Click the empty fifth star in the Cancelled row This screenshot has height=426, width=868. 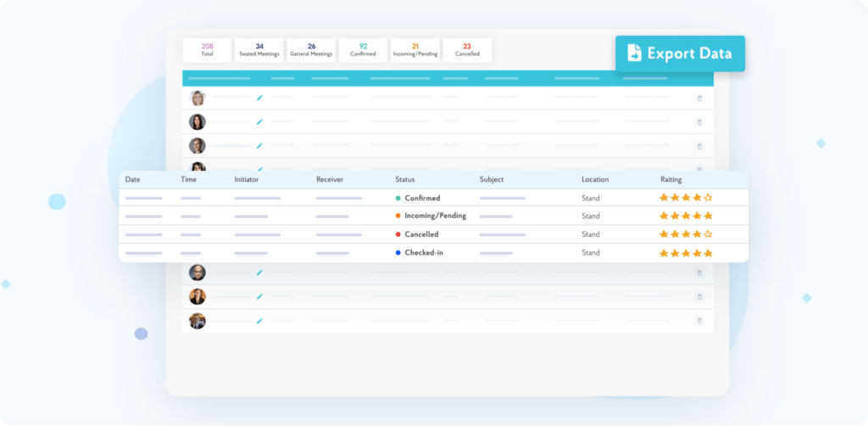(708, 234)
